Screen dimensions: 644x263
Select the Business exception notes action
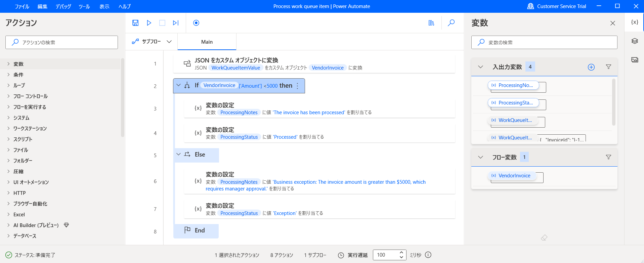(319, 181)
